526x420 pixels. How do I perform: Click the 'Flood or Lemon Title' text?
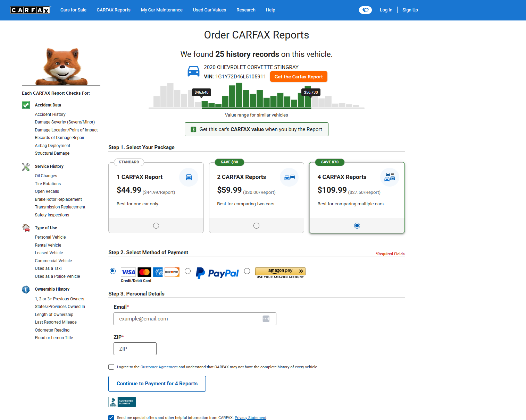(x=54, y=338)
